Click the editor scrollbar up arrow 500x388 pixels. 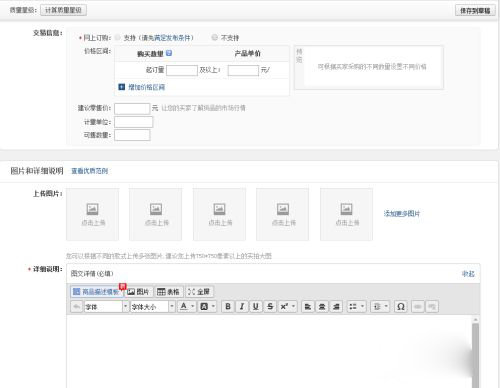pos(476,320)
